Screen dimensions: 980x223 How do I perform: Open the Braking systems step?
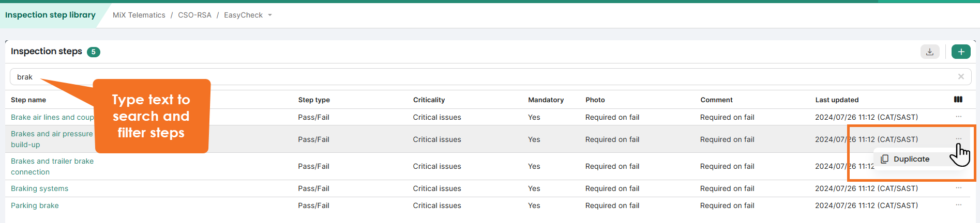click(x=39, y=188)
